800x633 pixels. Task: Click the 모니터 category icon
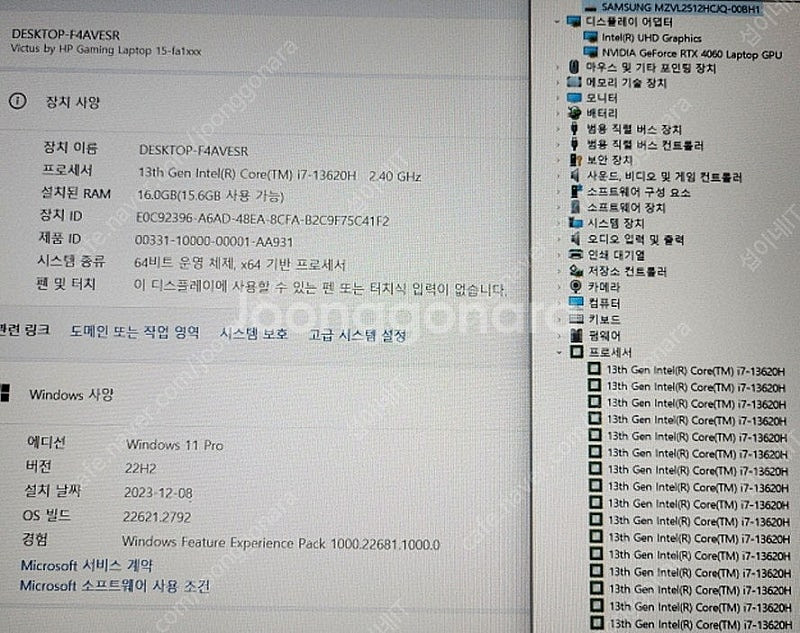[574, 97]
